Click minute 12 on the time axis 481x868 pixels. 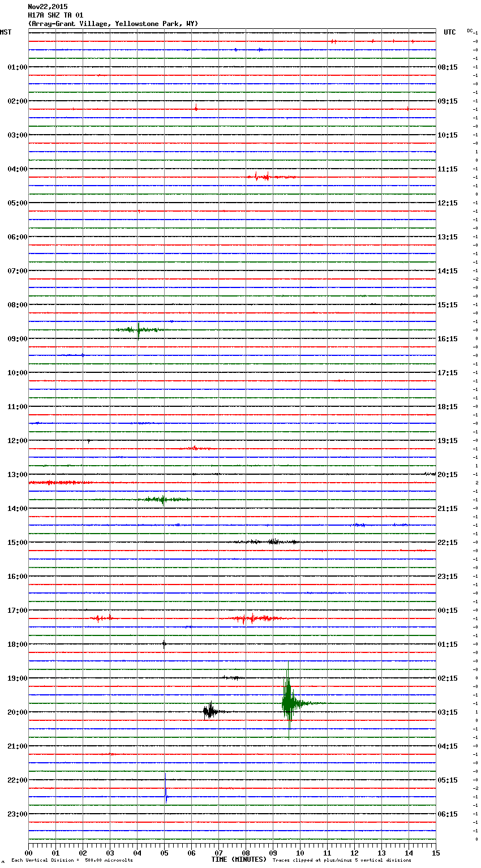point(354,853)
